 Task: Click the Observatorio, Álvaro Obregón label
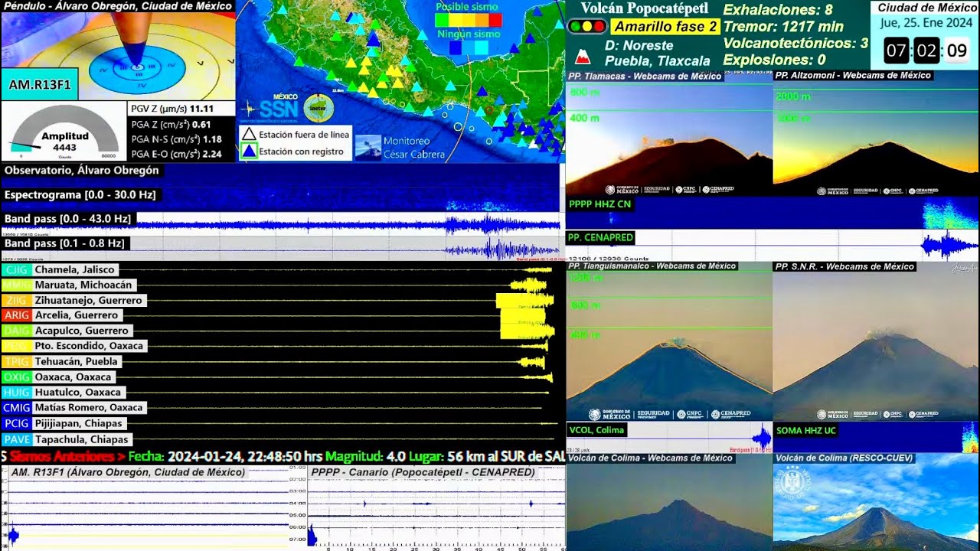[x=82, y=171]
